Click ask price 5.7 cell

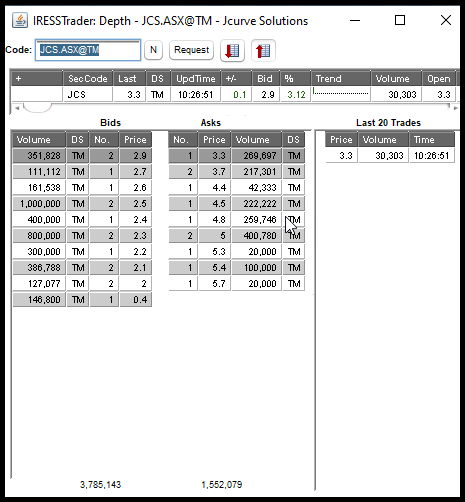coord(214,284)
